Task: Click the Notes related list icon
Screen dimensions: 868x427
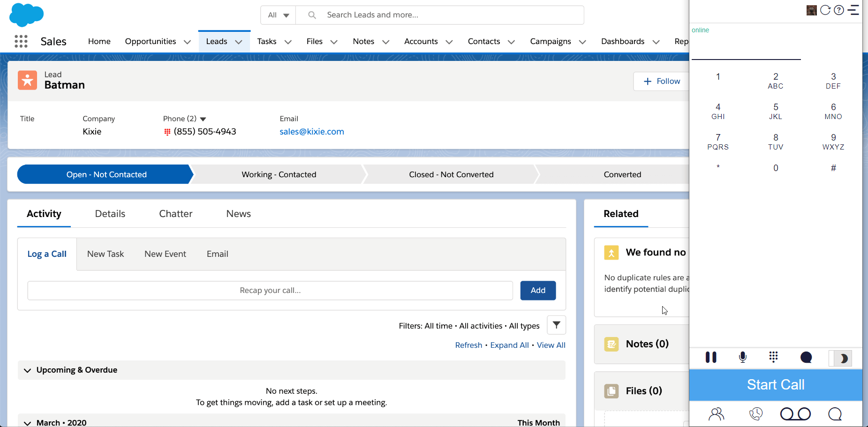Action: 611,345
